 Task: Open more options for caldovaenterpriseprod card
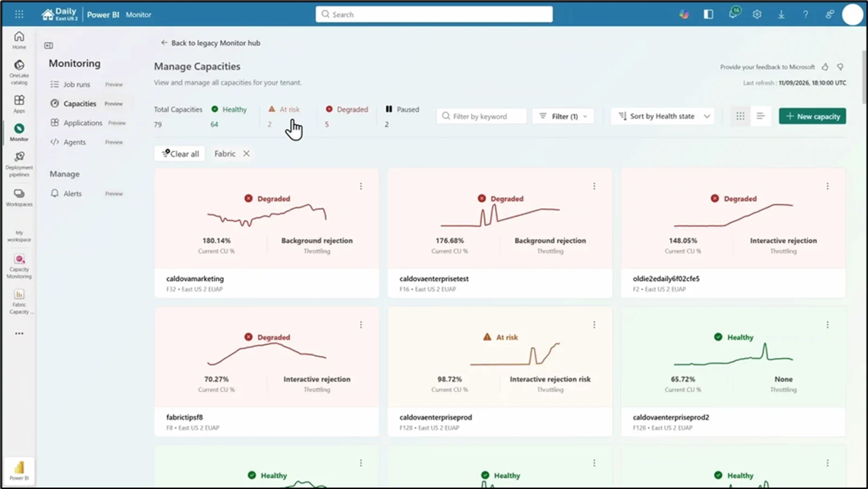click(594, 325)
